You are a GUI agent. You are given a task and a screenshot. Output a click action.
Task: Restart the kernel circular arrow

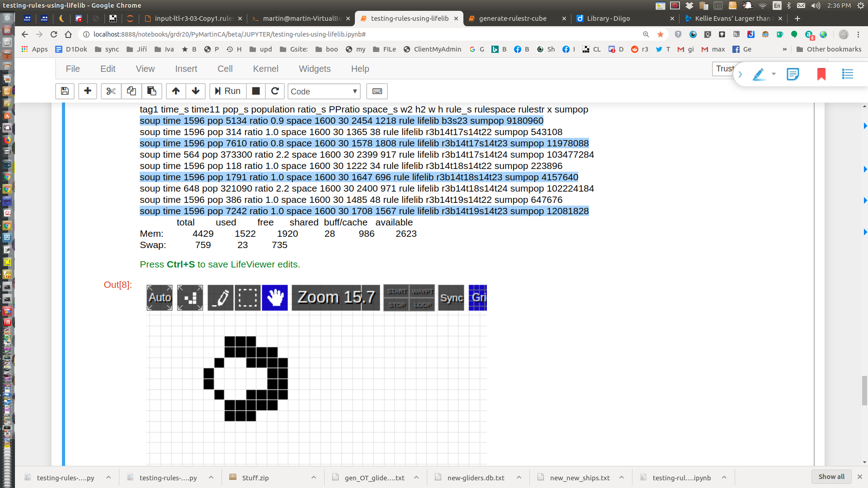[275, 91]
